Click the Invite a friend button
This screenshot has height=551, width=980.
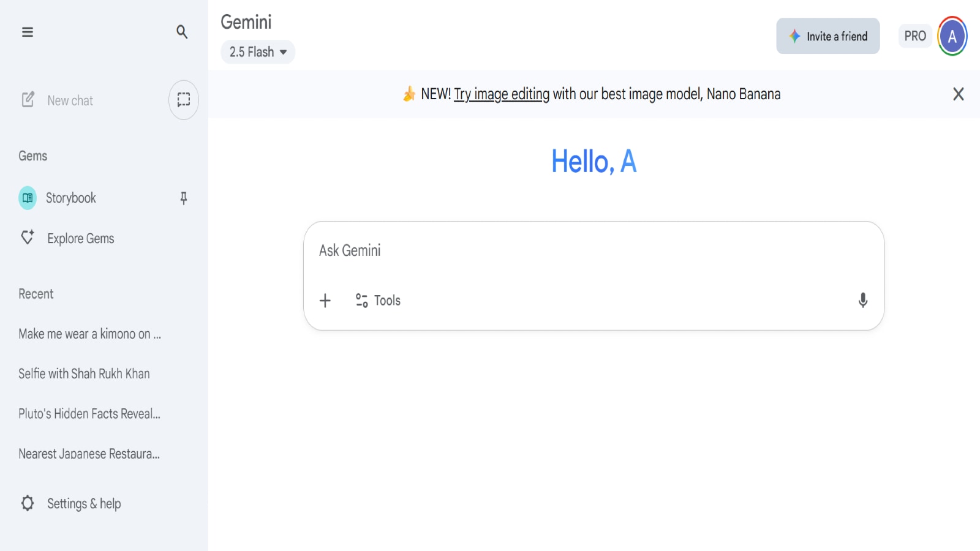pos(828,36)
